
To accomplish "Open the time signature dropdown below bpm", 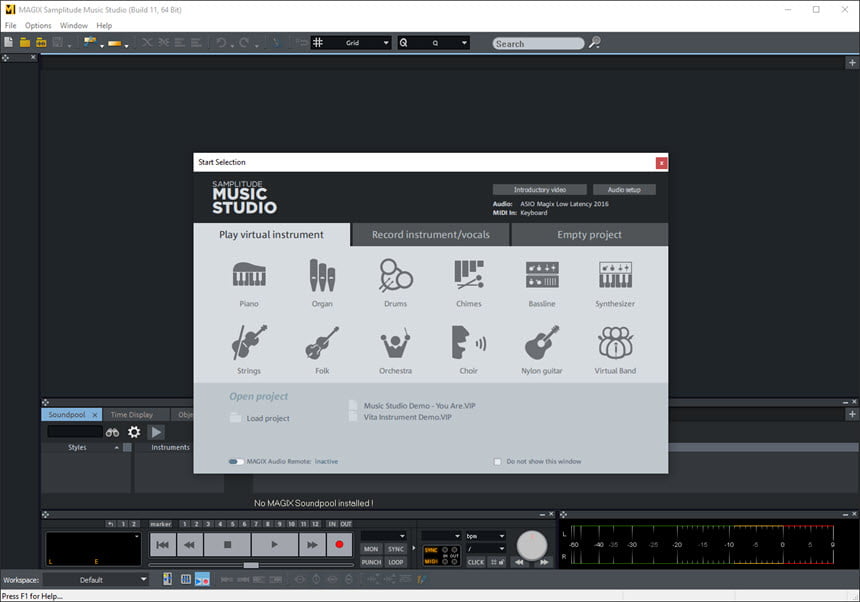I will (x=485, y=548).
